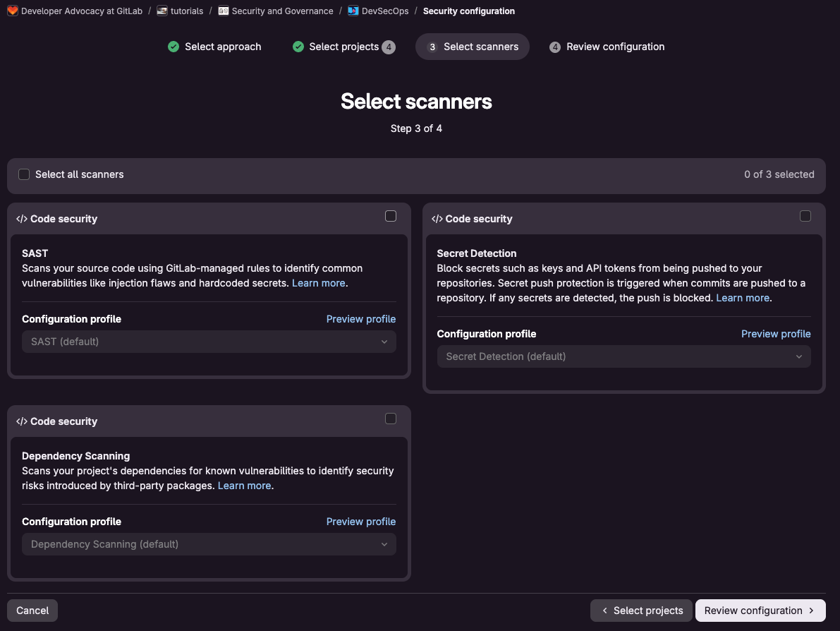The width and height of the screenshot is (840, 631).
Task: Click the step 3 number badge
Action: tap(432, 47)
